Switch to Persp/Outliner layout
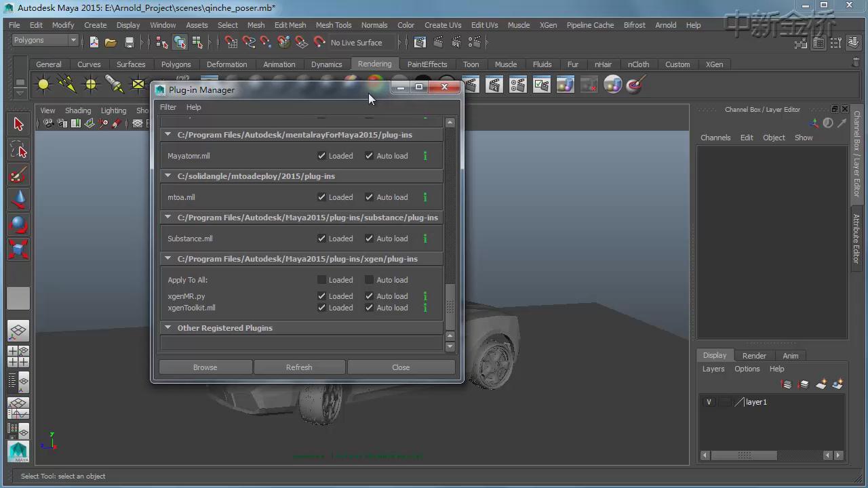 tap(18, 382)
